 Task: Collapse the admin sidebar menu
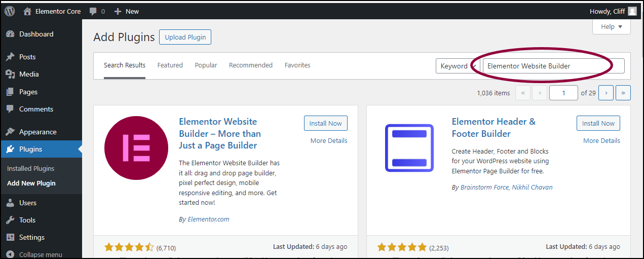pyautogui.click(x=41, y=254)
